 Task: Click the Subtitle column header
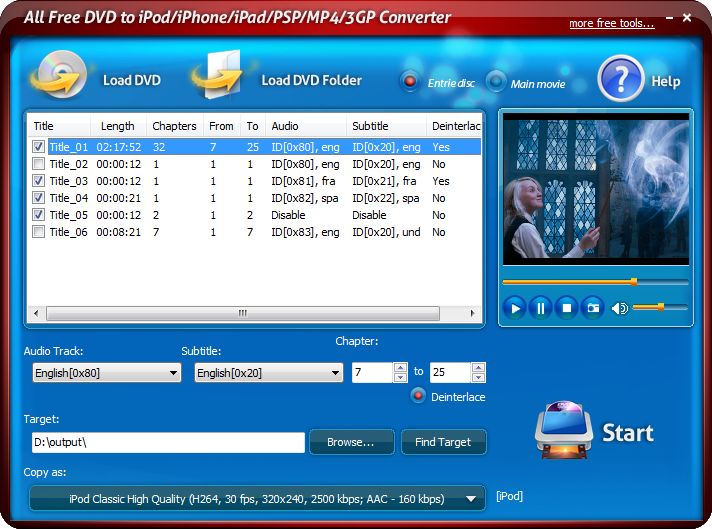coord(386,126)
